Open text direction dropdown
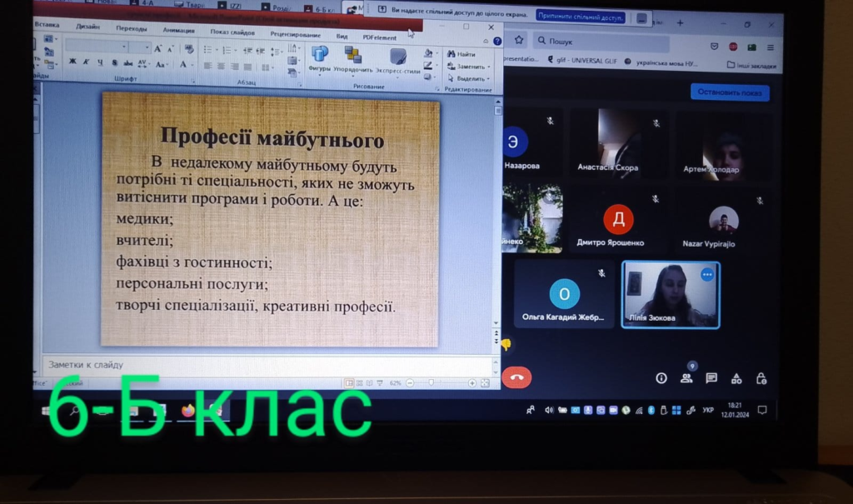Viewport: 853px width, 504px height. click(x=292, y=49)
